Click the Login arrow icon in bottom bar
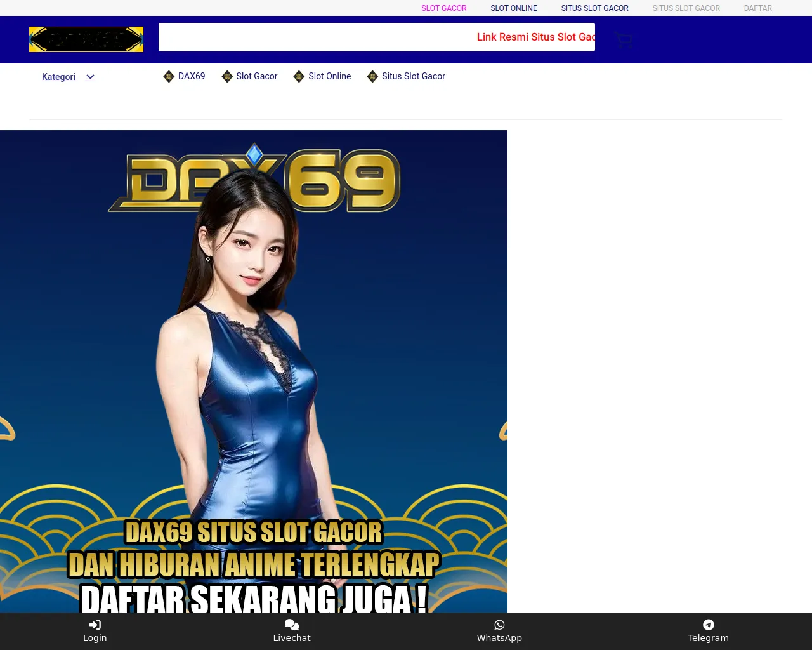Image resolution: width=812 pixels, height=650 pixels. (x=95, y=625)
